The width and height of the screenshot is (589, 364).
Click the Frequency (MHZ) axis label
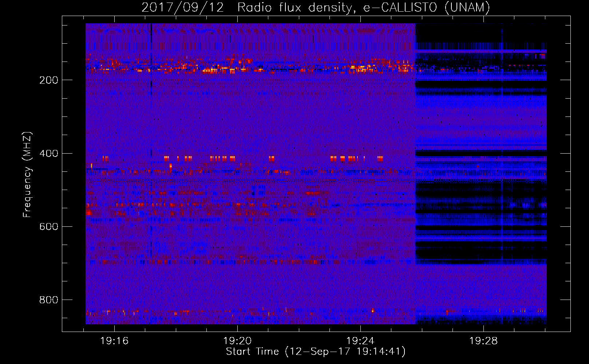pos(27,174)
